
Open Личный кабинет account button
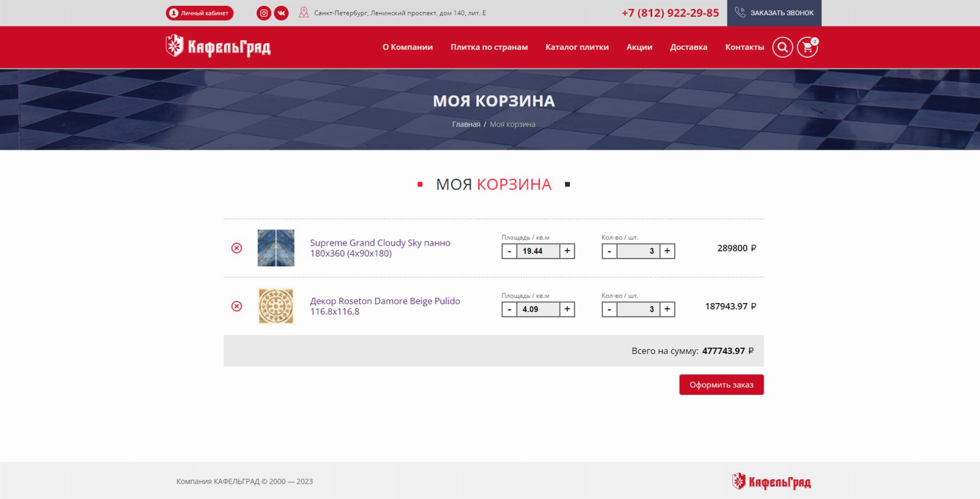click(200, 13)
